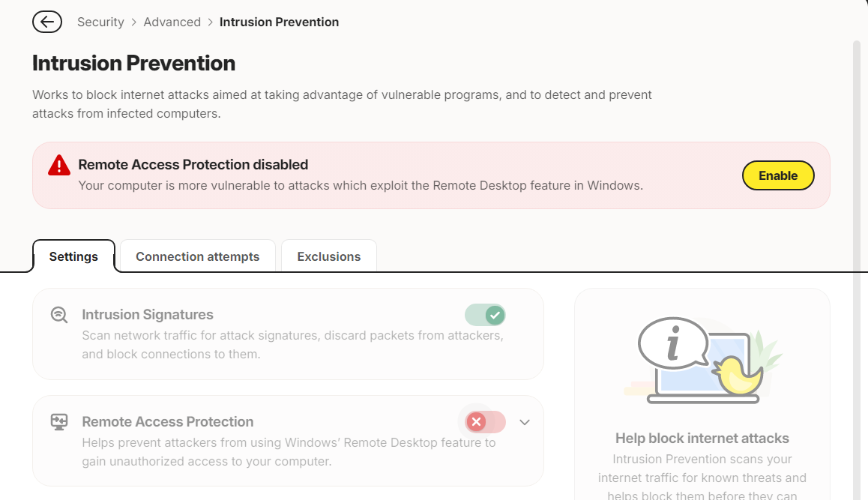868x500 pixels.
Task: Go to the Security breadcrumb link
Action: pyautogui.click(x=100, y=22)
